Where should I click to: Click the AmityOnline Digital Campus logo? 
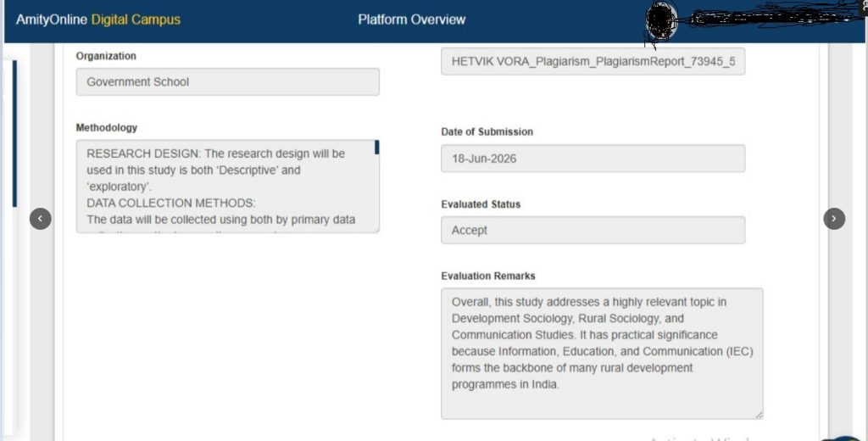[x=98, y=20]
